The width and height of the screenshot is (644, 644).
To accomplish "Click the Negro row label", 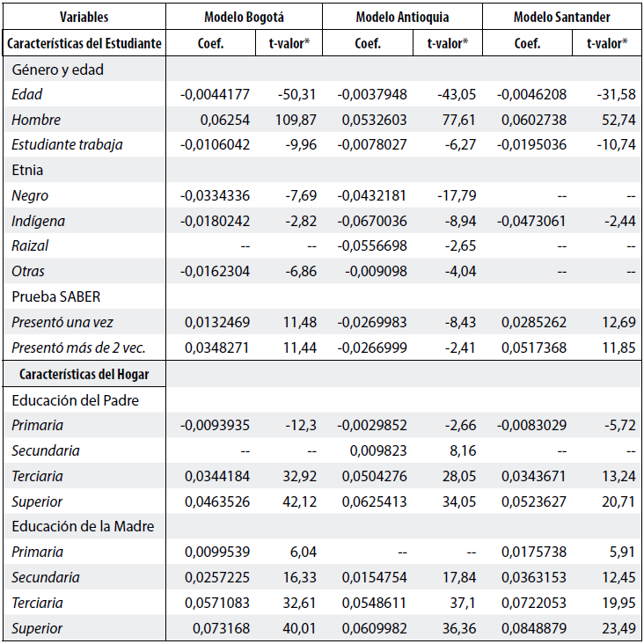I will tap(30, 196).
